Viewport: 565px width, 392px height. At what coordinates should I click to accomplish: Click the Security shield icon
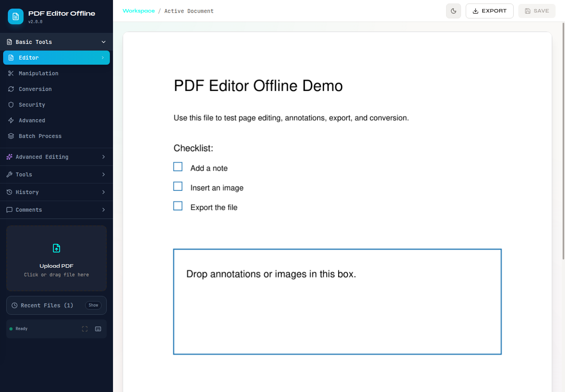click(x=11, y=105)
